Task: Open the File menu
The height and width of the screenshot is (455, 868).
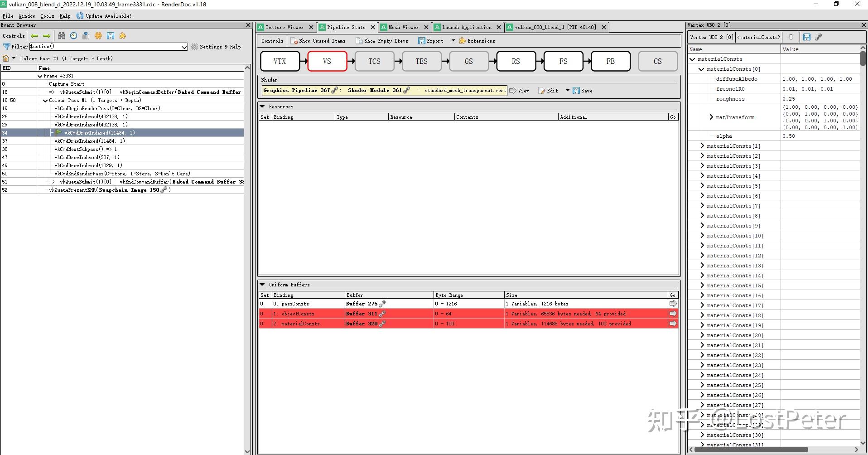Action: [x=8, y=16]
